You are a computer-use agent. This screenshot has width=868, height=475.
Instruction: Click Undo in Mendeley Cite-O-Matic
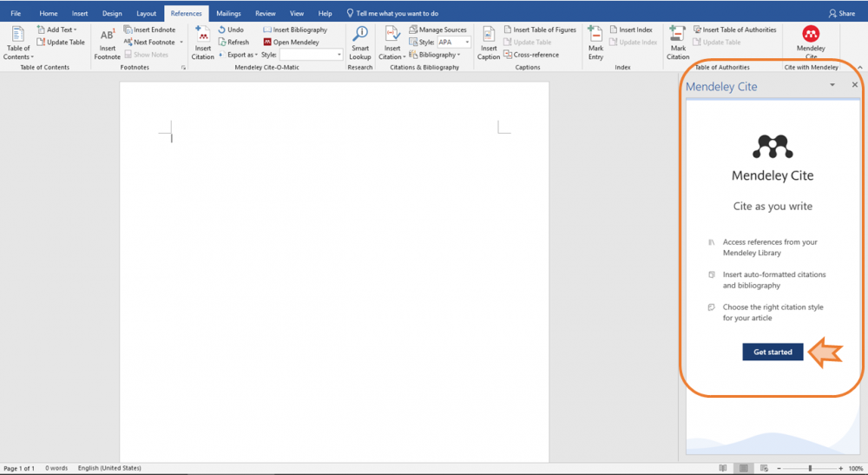(x=231, y=30)
